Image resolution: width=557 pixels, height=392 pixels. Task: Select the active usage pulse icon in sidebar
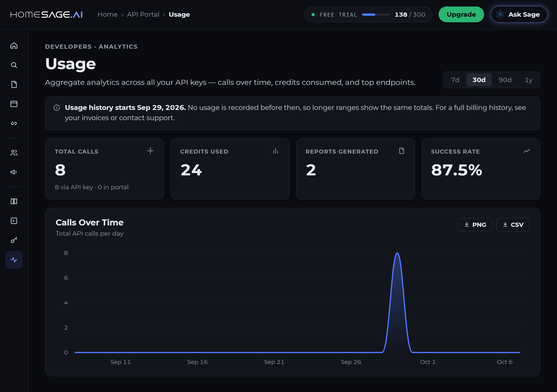click(14, 260)
